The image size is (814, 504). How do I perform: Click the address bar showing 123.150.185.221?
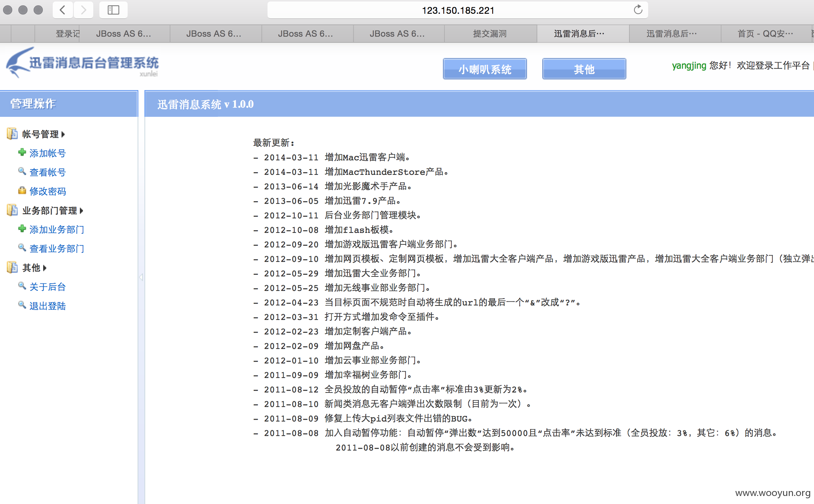click(457, 10)
